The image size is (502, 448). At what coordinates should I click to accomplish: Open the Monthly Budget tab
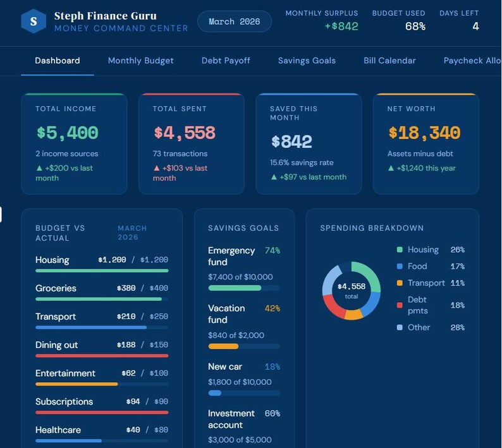[140, 61]
